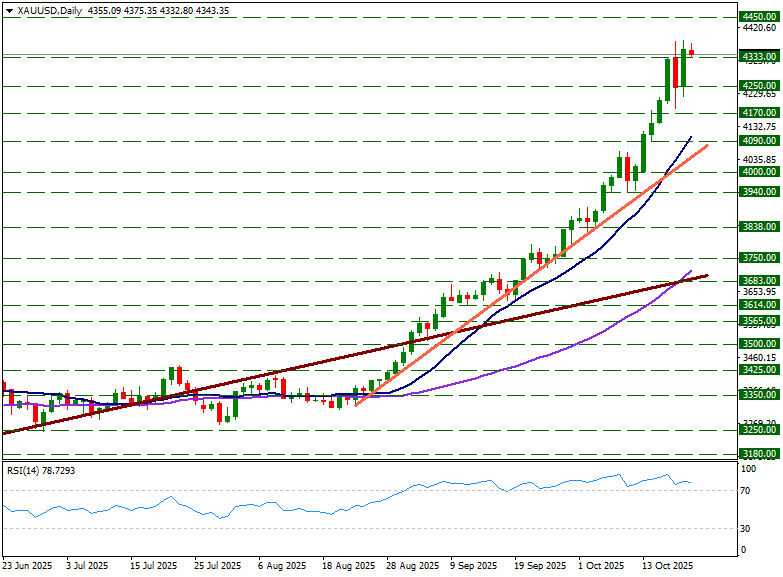
Task: Click the chart dropdown triangle beside XAUUSD
Action: (9, 10)
